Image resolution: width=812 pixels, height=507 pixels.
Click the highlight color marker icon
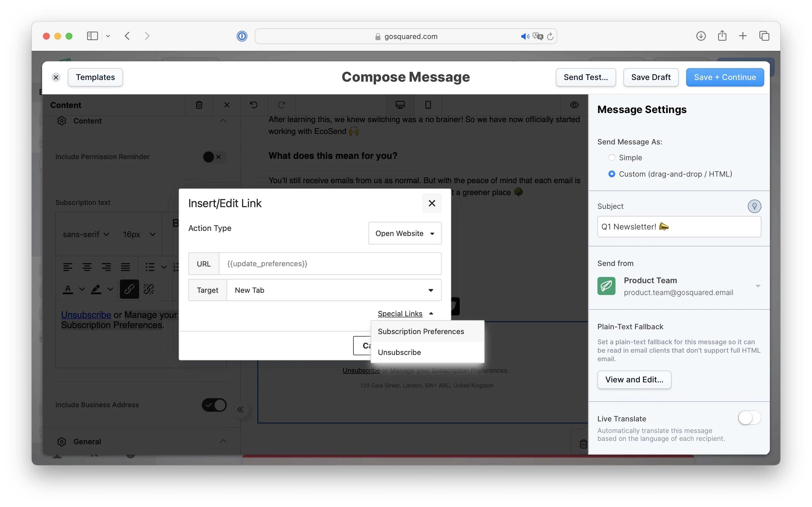point(96,289)
